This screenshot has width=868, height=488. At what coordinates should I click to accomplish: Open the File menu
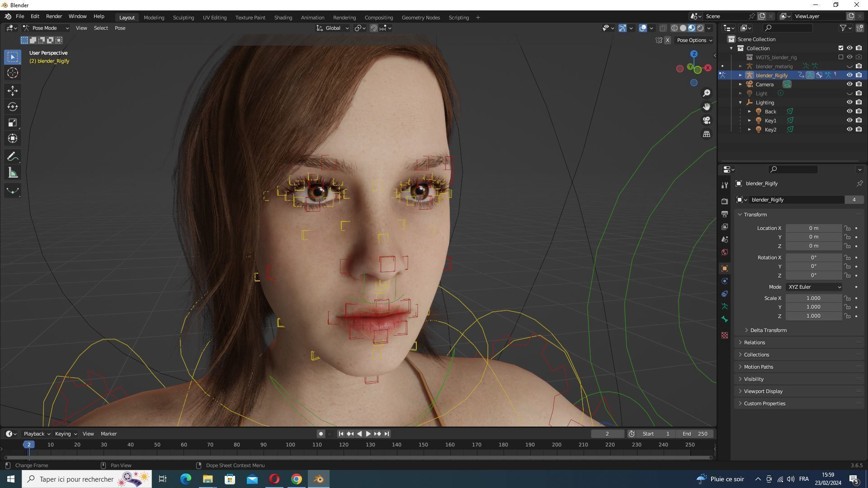20,16
